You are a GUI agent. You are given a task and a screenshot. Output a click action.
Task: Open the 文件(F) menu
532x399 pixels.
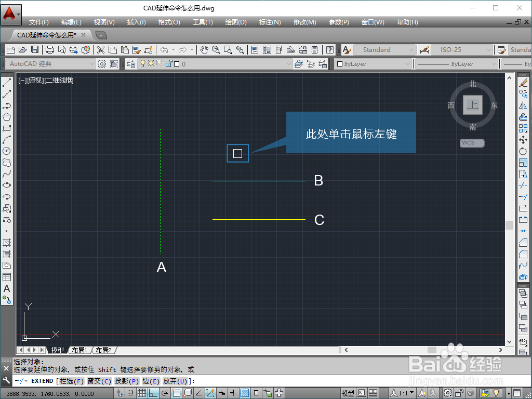click(x=38, y=22)
